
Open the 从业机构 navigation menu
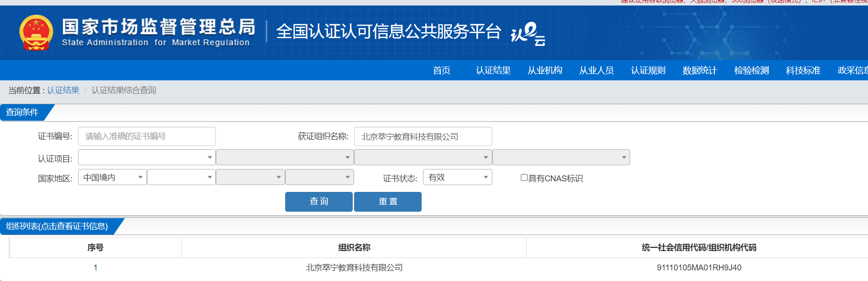(x=545, y=70)
